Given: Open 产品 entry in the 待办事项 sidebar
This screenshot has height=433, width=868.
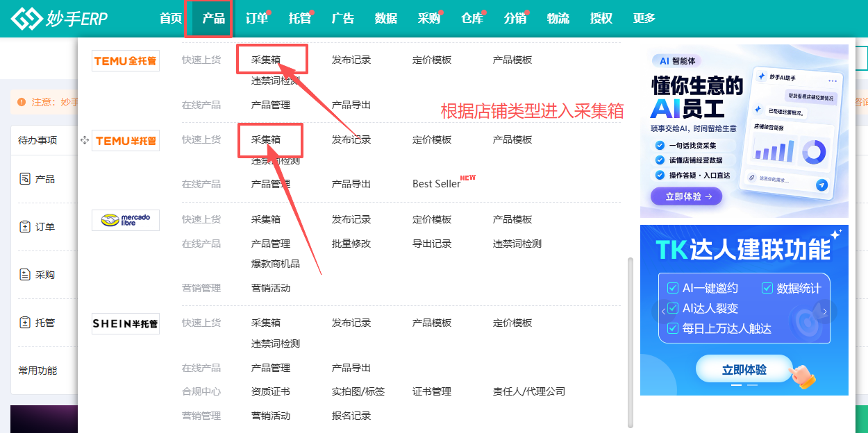Looking at the screenshot, I should coord(37,179).
